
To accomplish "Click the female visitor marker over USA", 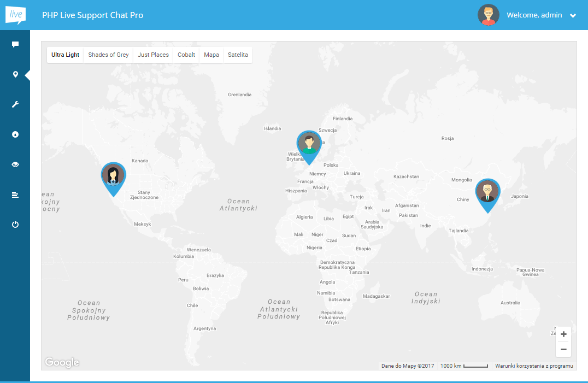I will coord(113,176).
